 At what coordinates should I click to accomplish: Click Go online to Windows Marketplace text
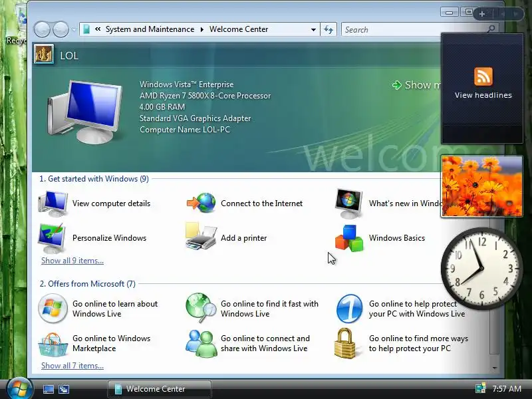[x=111, y=343]
